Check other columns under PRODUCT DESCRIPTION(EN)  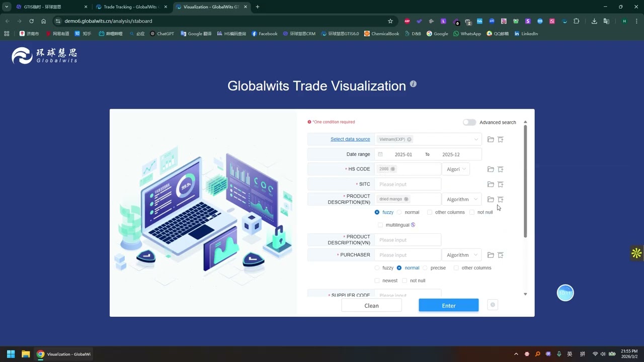pos(430,212)
